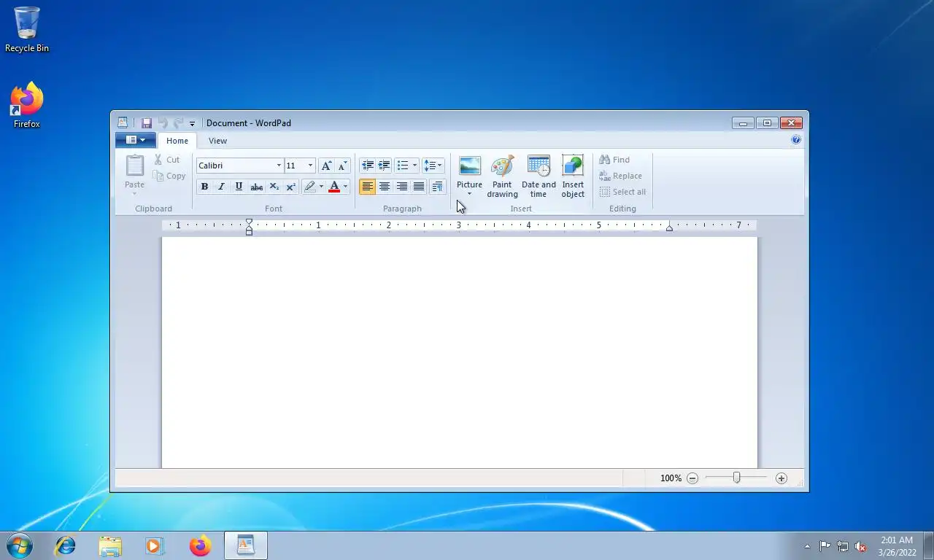Toggle Subscript formatting
Viewport: 934px width, 560px height.
[x=274, y=187]
